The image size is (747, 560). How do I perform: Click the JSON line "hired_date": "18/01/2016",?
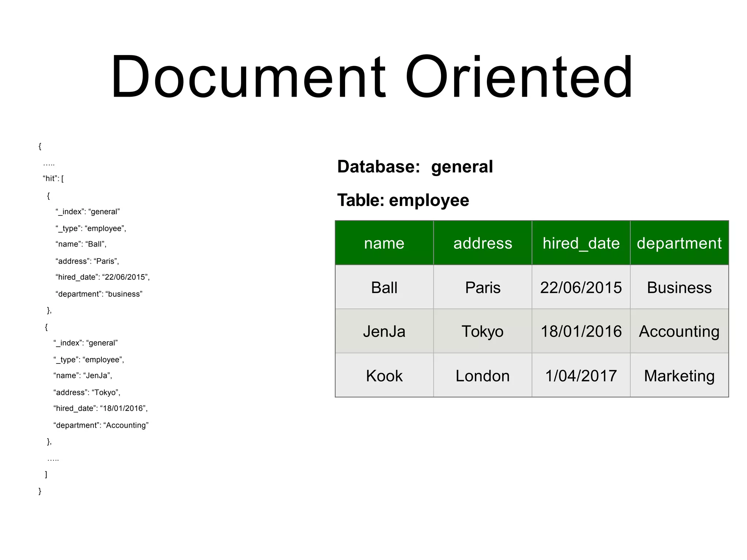100,409
